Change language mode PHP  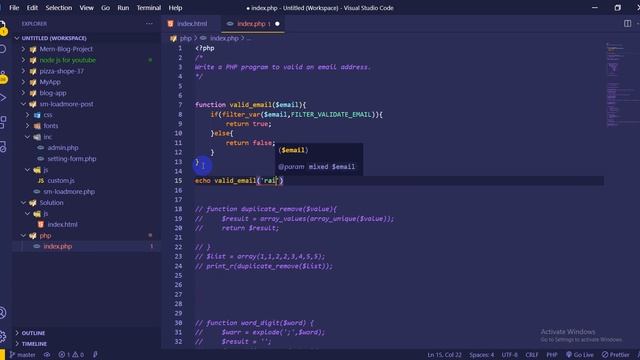pyautogui.click(x=552, y=355)
